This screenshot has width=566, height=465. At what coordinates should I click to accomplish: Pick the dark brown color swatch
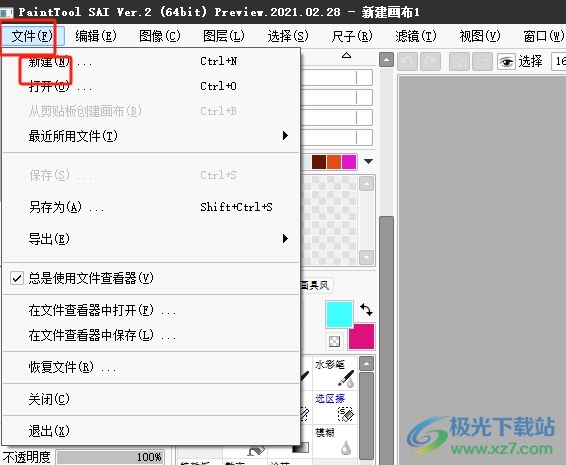click(319, 162)
